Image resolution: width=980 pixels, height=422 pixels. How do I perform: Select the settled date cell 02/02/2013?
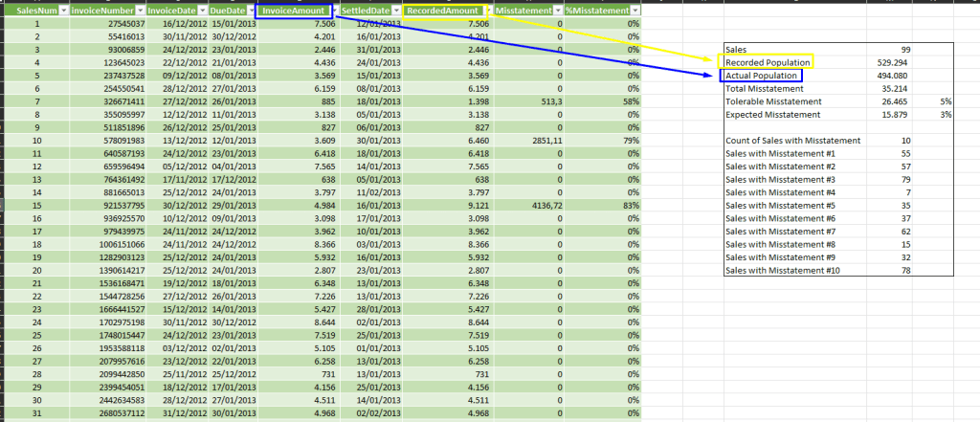pyautogui.click(x=370, y=412)
